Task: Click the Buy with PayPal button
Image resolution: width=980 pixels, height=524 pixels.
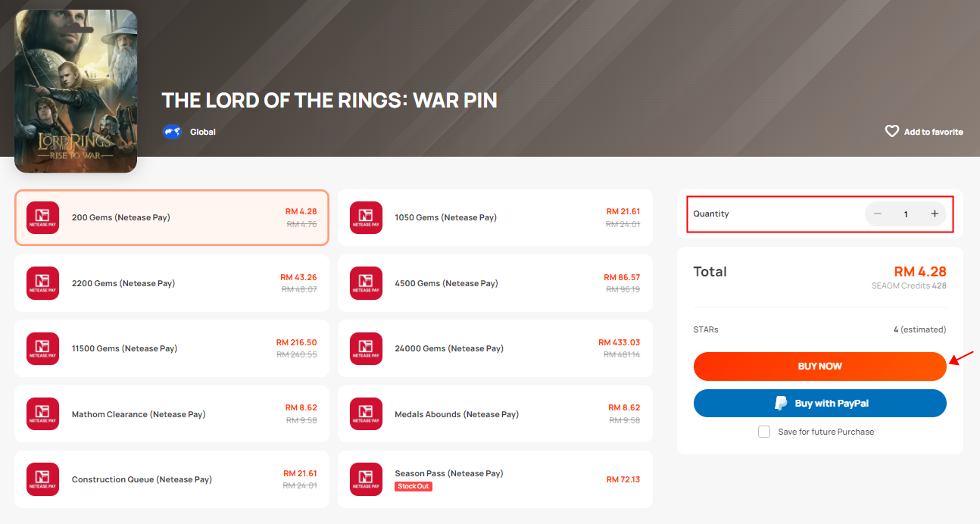Action: pyautogui.click(x=820, y=404)
